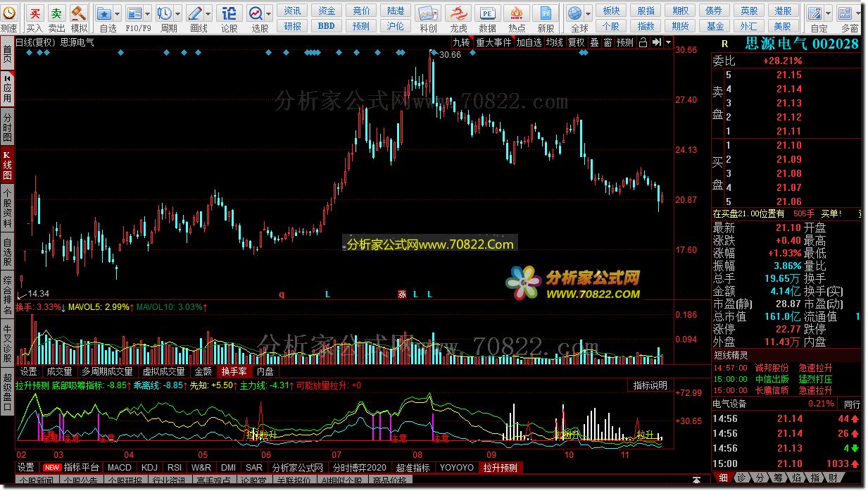
Task: Open dropdown arrow next to F10/F9 icon
Action: (x=147, y=13)
